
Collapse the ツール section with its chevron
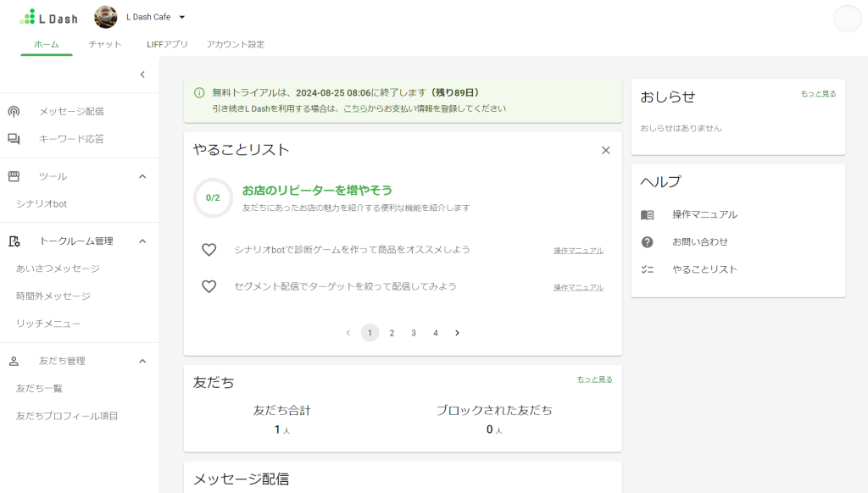142,176
